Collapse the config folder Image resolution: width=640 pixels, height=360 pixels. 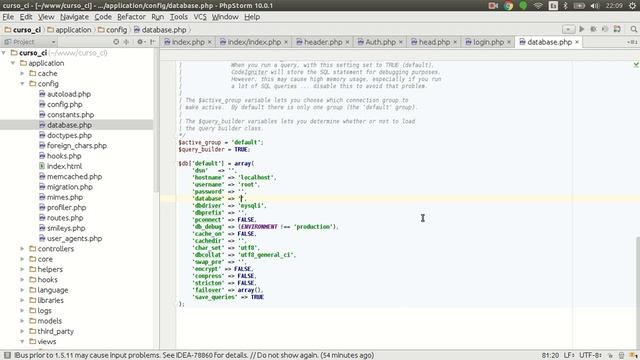pyautogui.click(x=22, y=84)
